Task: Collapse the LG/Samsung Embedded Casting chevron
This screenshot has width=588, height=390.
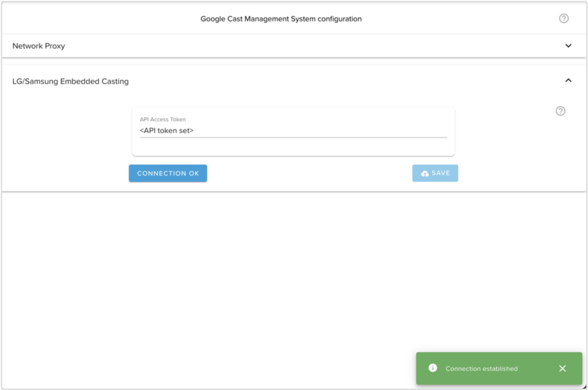Action: coord(568,81)
